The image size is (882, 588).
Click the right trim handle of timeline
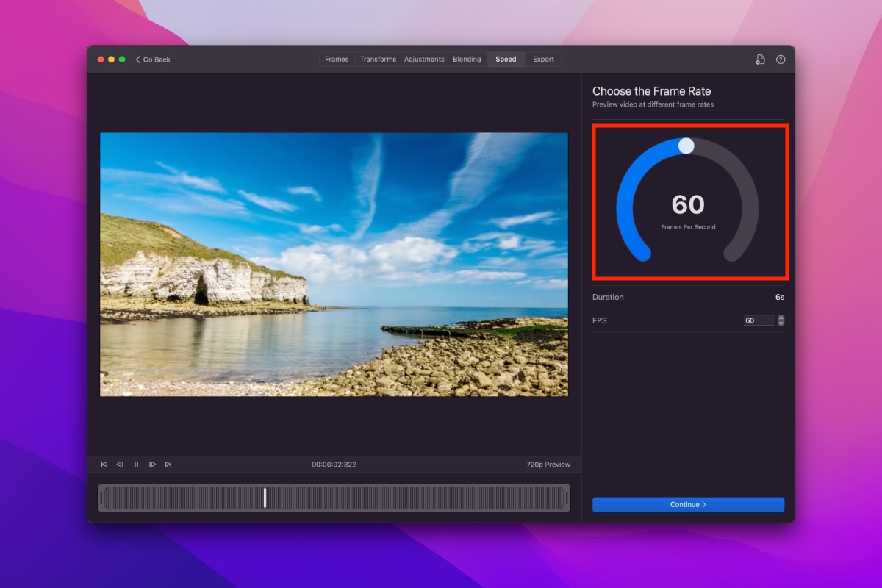coord(567,498)
